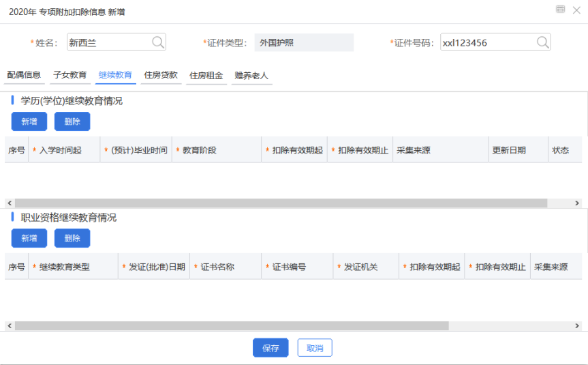
Task: Select the 继续教育 tab
Action: coord(116,75)
